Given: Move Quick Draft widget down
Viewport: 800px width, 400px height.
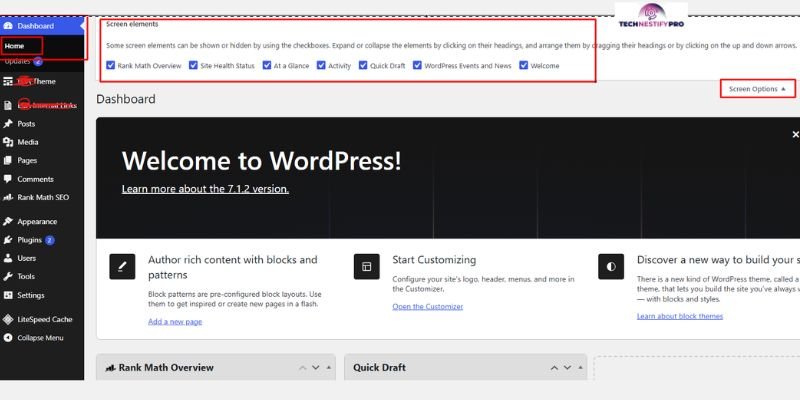Looking at the screenshot, I should [x=567, y=368].
